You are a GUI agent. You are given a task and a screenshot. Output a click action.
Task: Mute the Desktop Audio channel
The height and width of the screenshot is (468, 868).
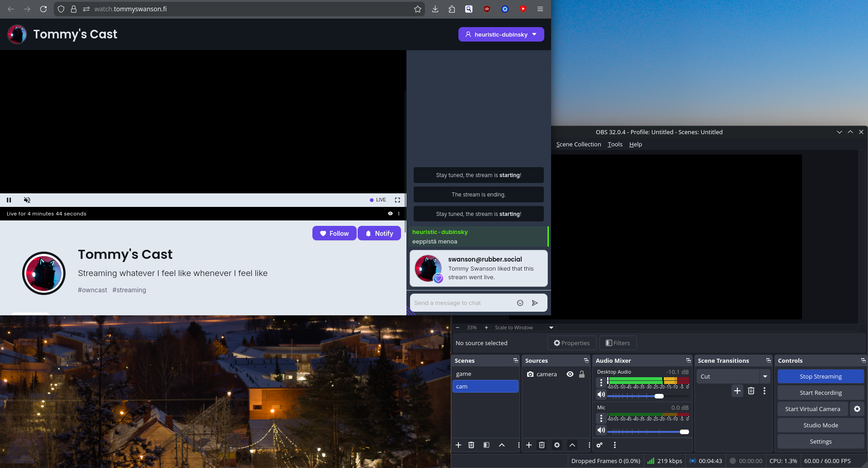(x=601, y=394)
